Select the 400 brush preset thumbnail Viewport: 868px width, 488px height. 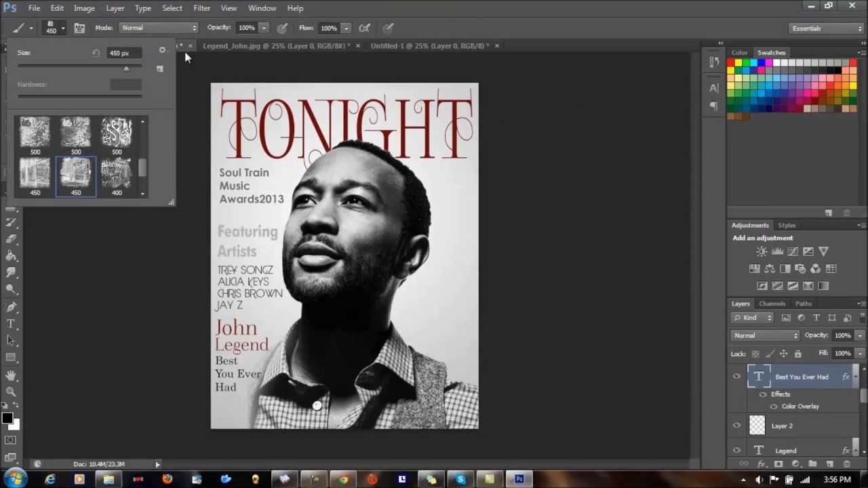pos(117,176)
